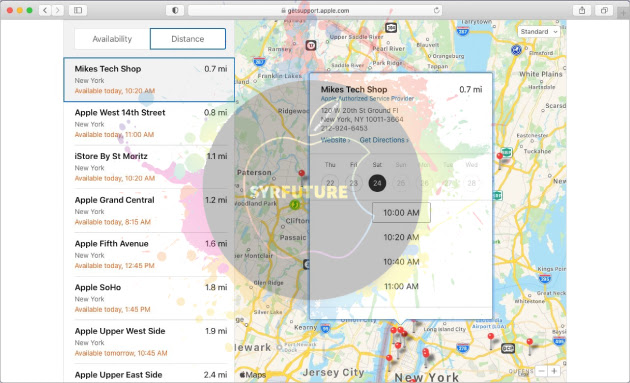Click the 212-924-6453 phone number
The height and width of the screenshot is (383, 630).
pos(344,128)
